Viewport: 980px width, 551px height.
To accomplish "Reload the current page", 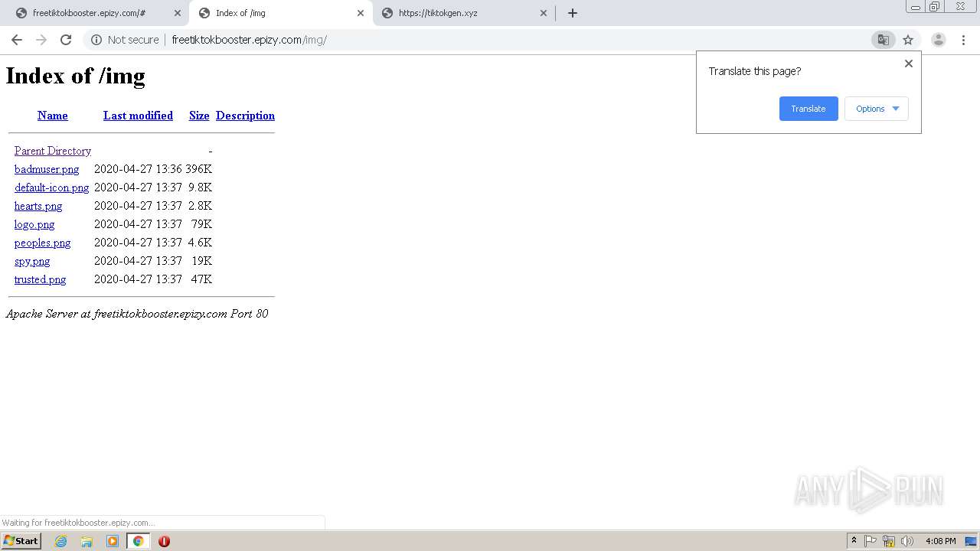I will [x=66, y=40].
